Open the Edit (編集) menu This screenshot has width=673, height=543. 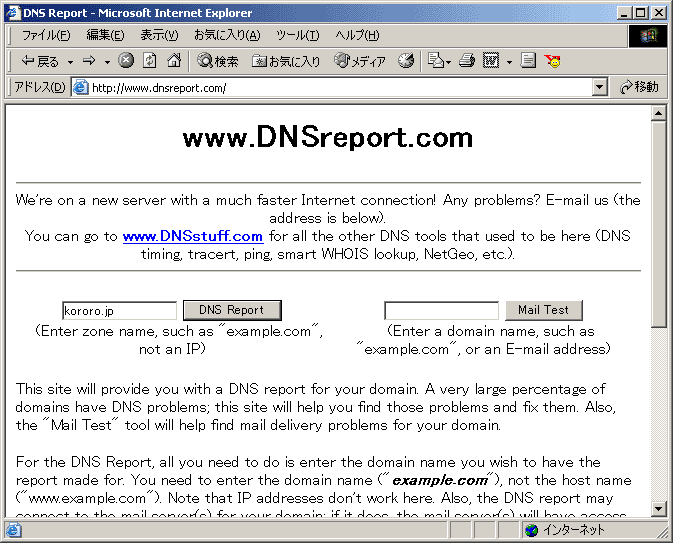(105, 35)
